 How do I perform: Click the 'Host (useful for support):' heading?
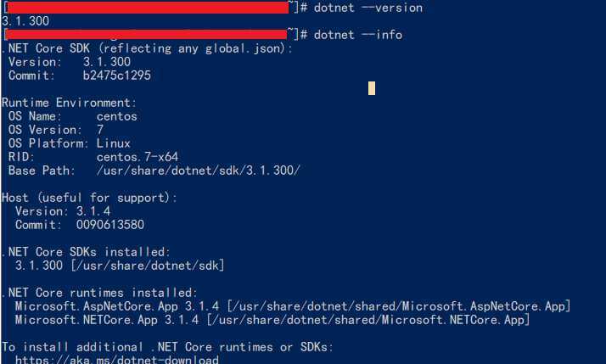tap(89, 198)
